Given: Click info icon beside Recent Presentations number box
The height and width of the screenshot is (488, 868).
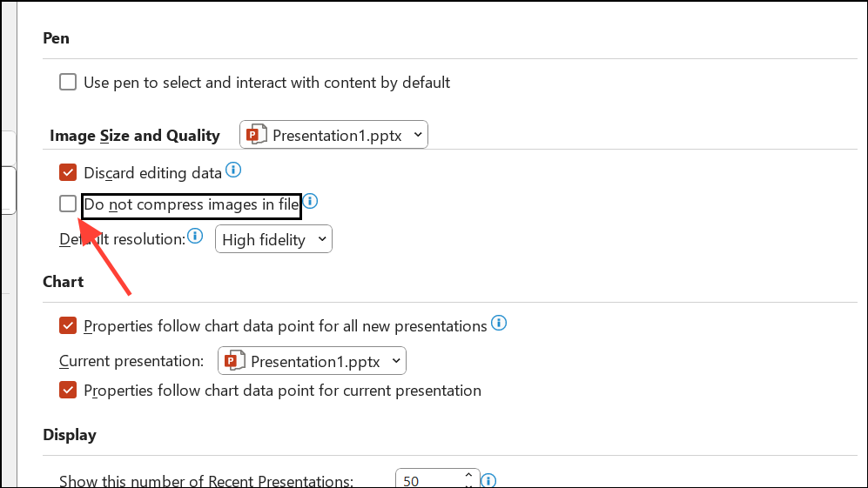Looking at the screenshot, I should tap(489, 480).
